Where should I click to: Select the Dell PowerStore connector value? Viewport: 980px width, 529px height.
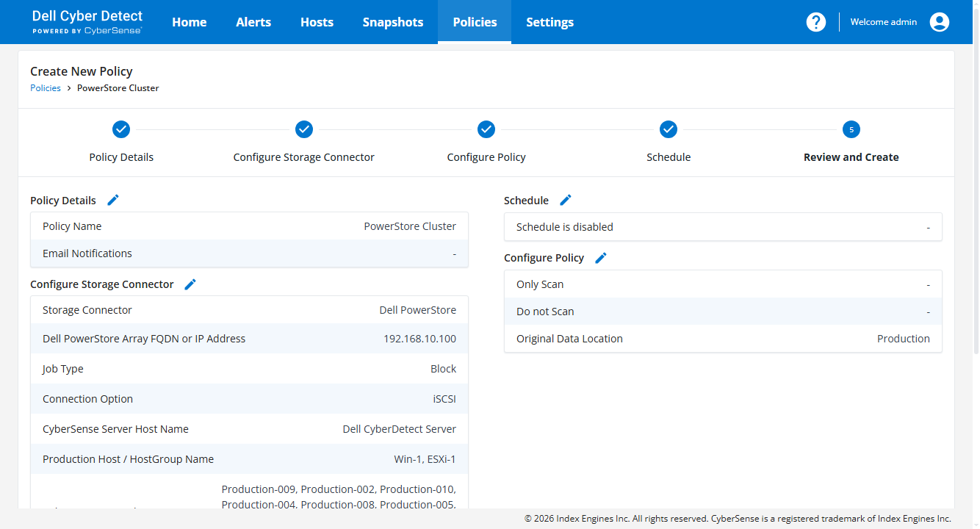418,310
